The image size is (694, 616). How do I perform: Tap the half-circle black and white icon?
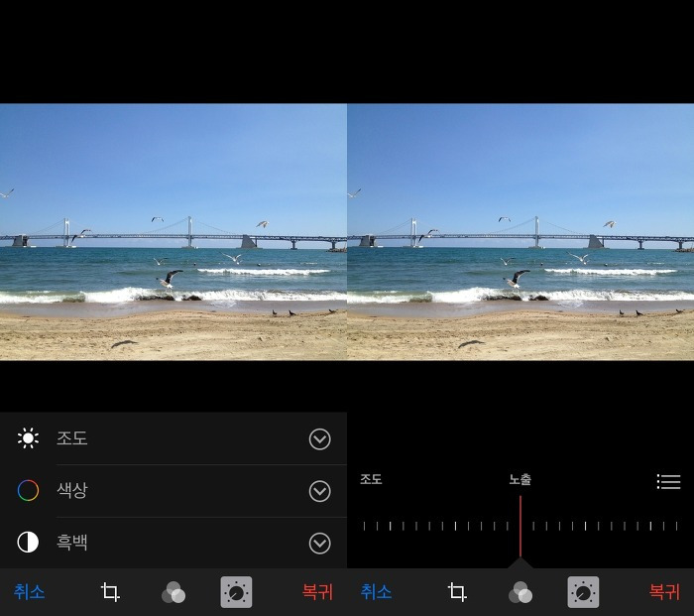[28, 542]
